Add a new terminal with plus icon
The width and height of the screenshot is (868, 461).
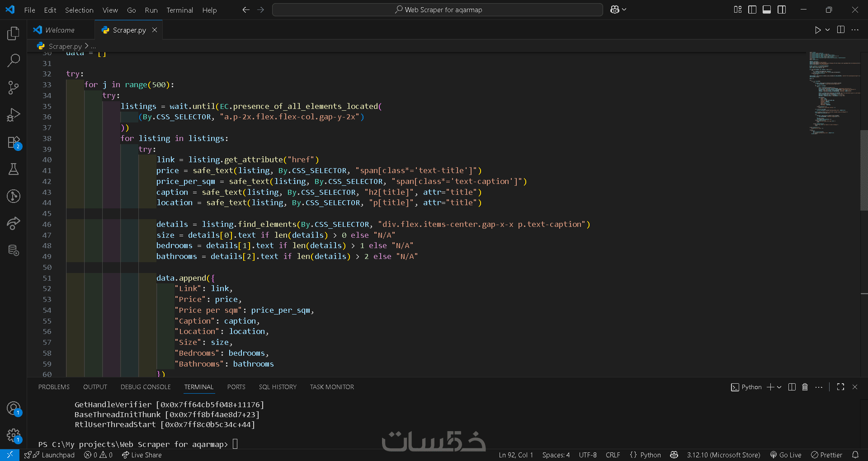pyautogui.click(x=770, y=387)
